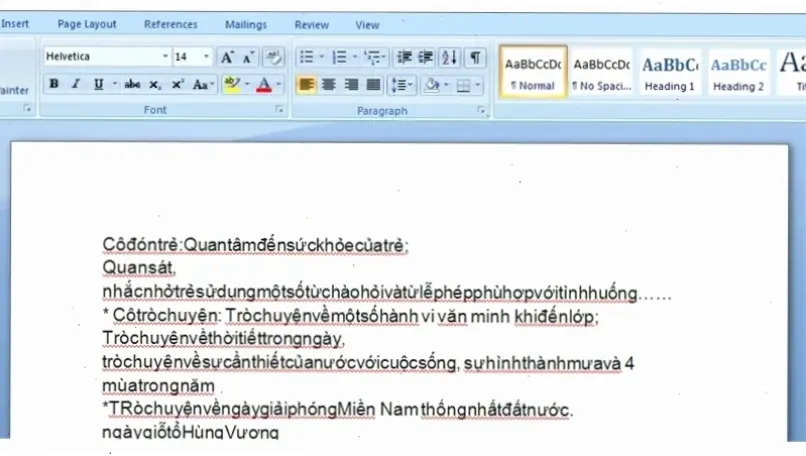Click the word 'Quansát,' in document
The width and height of the screenshot is (806, 456).
(139, 268)
